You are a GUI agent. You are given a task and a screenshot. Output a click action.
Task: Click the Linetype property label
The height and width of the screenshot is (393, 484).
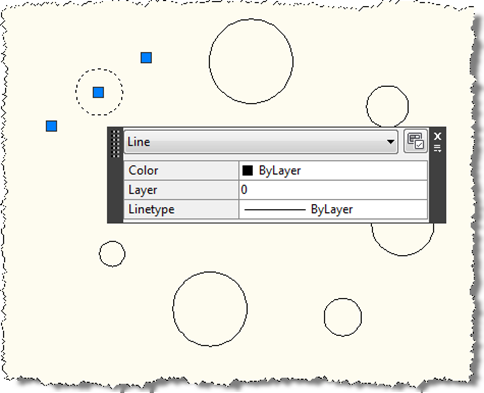click(151, 209)
